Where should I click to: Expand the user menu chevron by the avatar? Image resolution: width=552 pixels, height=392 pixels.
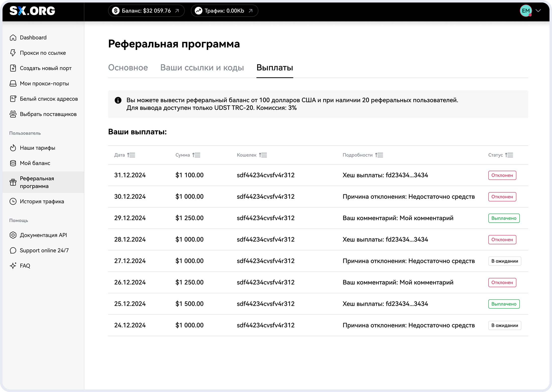coord(538,11)
